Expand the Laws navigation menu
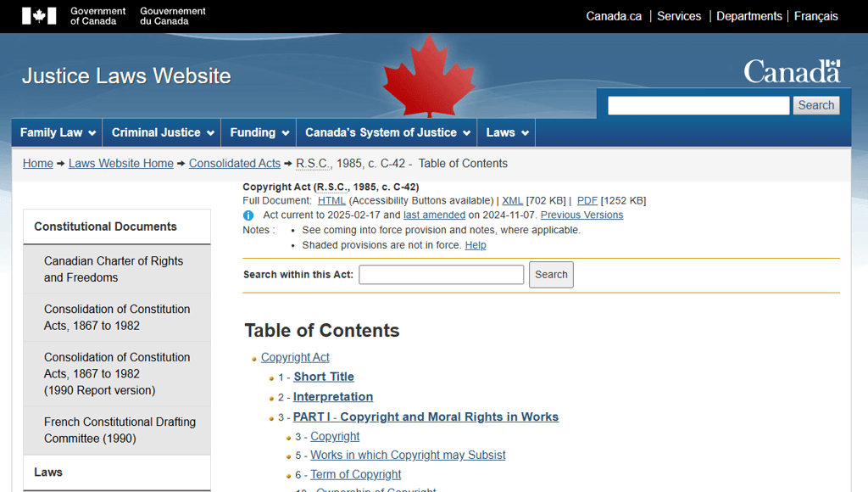 [507, 132]
